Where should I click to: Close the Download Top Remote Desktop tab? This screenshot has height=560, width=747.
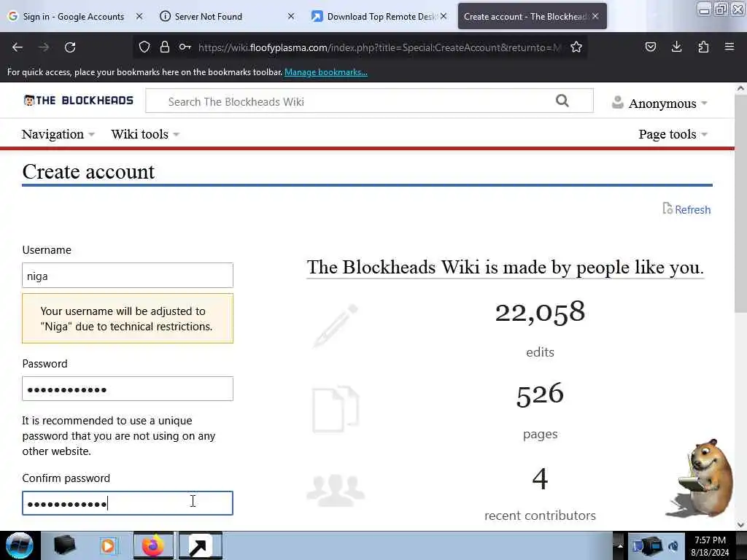click(x=444, y=16)
